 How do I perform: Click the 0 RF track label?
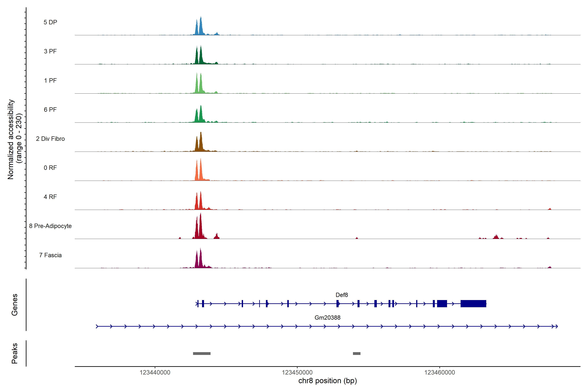pyautogui.click(x=50, y=168)
